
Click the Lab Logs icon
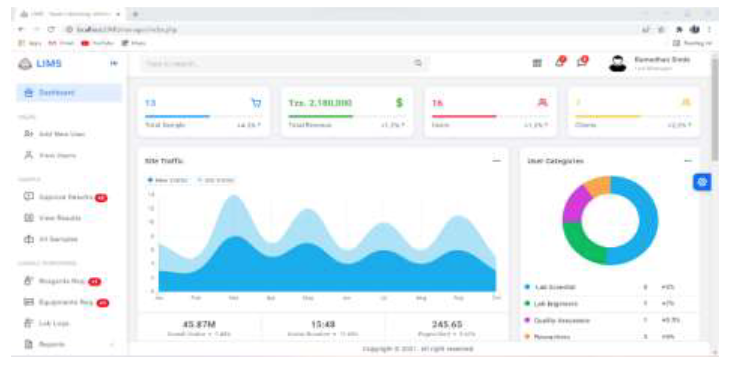tap(29, 323)
